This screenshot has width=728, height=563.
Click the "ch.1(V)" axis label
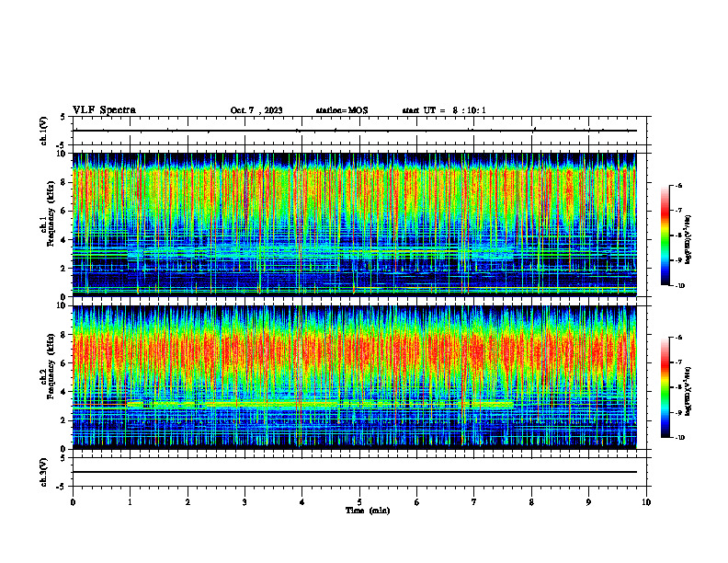point(43,131)
